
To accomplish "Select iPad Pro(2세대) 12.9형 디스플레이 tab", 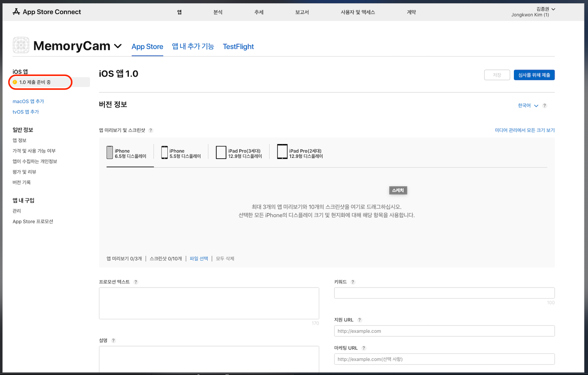I will tap(300, 153).
